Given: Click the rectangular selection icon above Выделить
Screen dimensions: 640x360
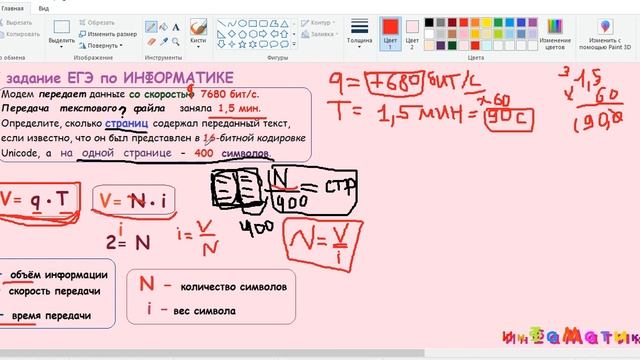Looking at the screenshot, I should [62, 27].
